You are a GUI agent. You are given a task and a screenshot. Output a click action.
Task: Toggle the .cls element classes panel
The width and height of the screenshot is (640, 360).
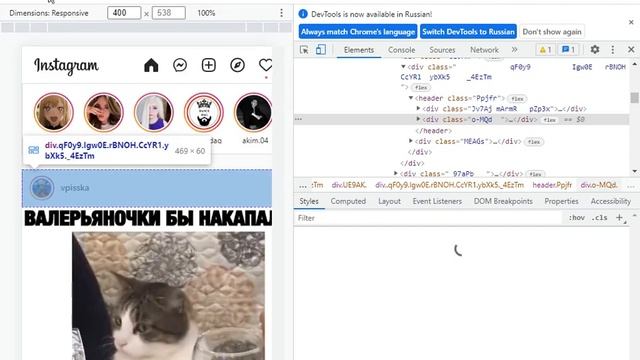point(599,218)
